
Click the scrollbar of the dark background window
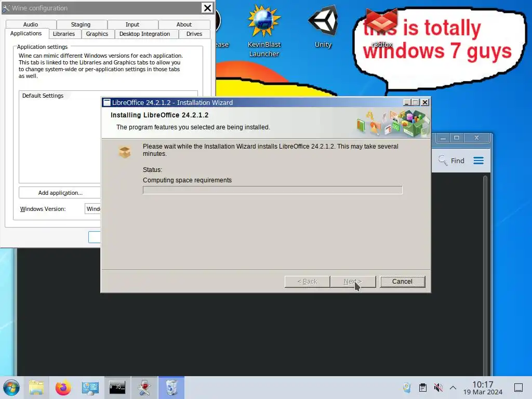485,275
